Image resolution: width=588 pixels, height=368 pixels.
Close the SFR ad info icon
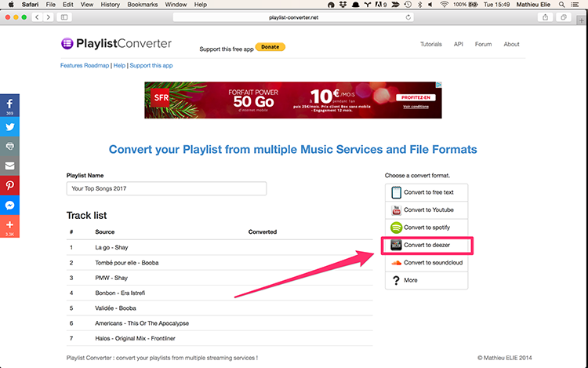[439, 85]
